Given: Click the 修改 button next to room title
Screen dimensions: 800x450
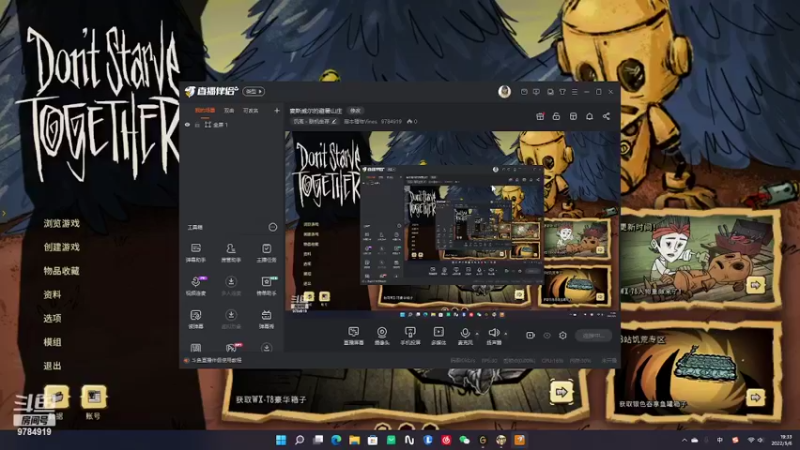Looking at the screenshot, I should [x=355, y=111].
